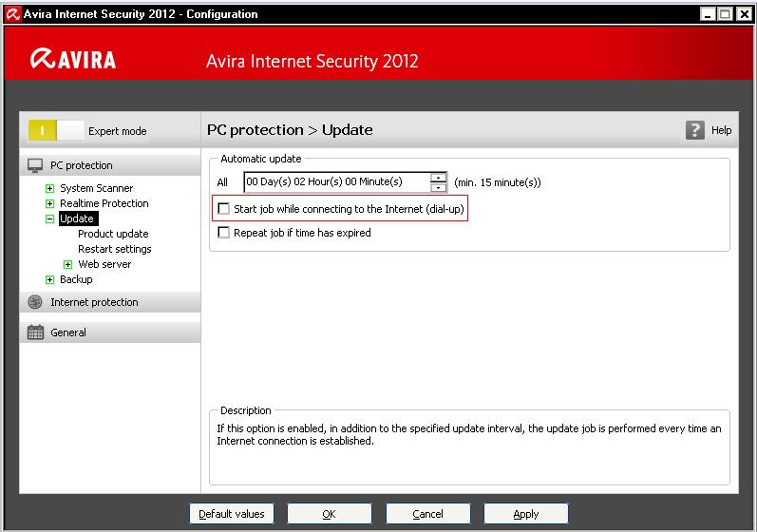Image resolution: width=757 pixels, height=532 pixels.
Task: Click the Avira title bar icon
Action: 13,14
